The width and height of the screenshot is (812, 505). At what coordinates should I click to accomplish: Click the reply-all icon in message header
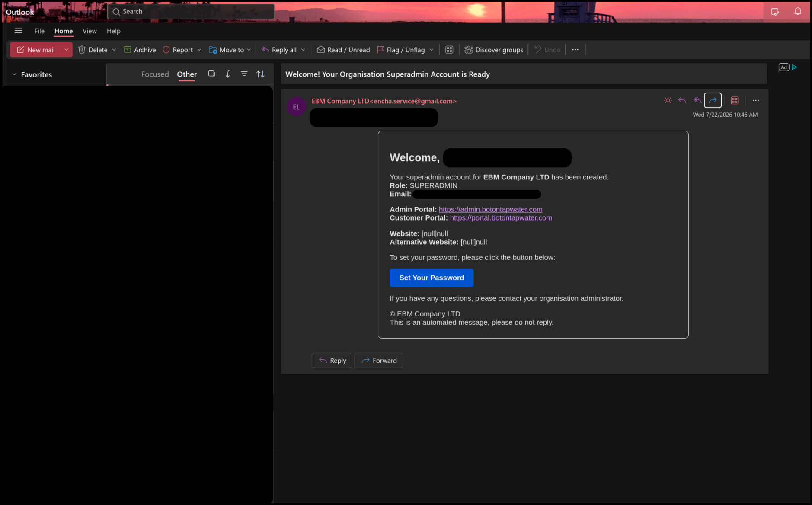tap(697, 100)
